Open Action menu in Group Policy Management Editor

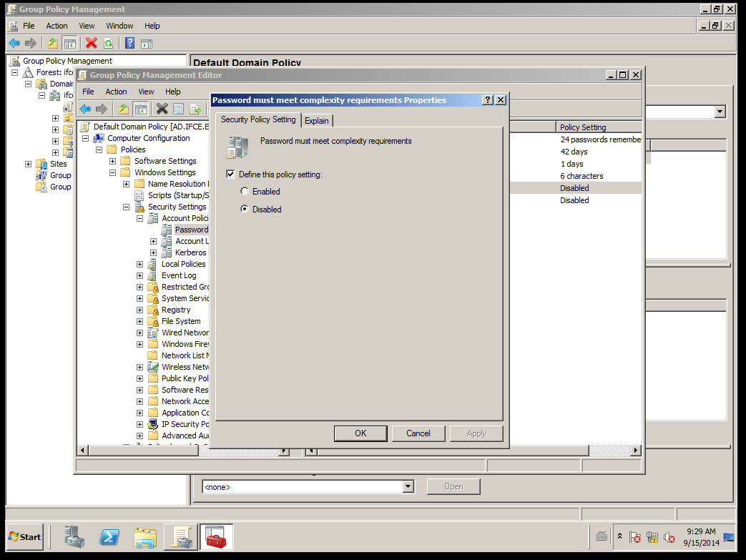tap(116, 92)
